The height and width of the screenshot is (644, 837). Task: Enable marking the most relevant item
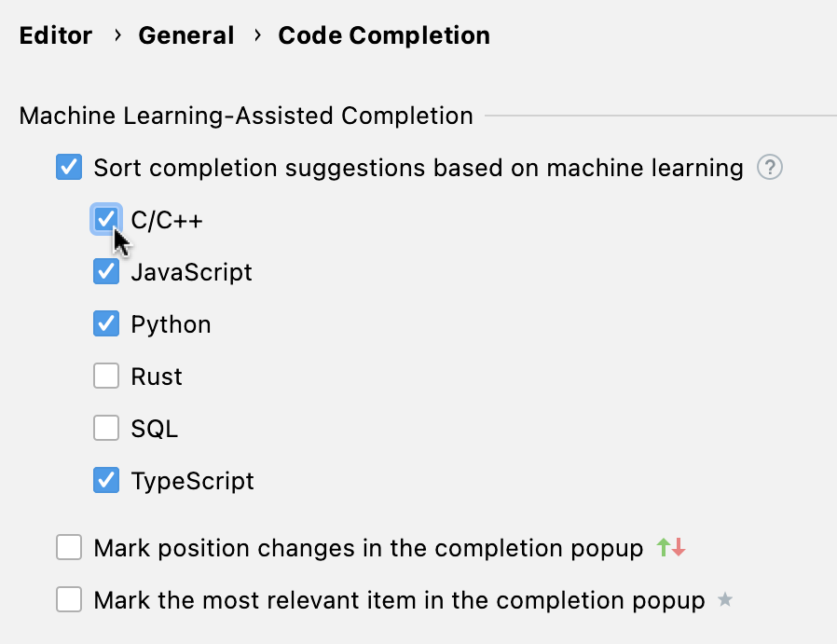tap(68, 600)
